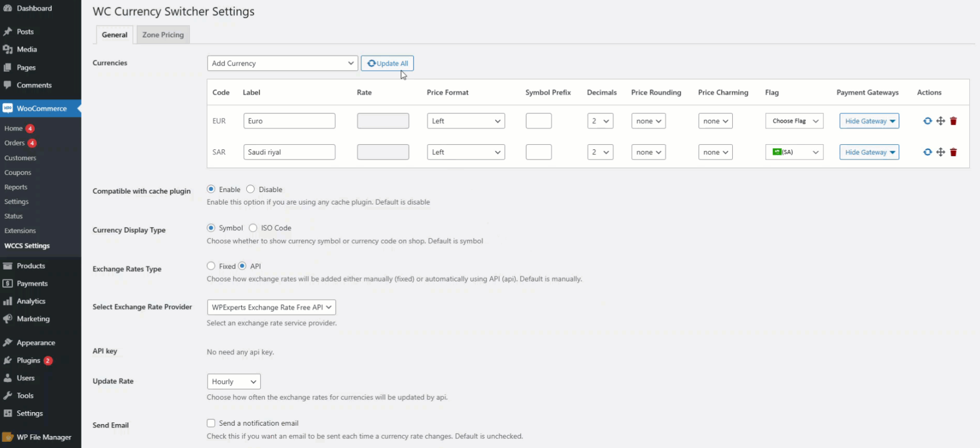Click the Settings sidebar icon at bottom
980x448 pixels.
coord(7,413)
